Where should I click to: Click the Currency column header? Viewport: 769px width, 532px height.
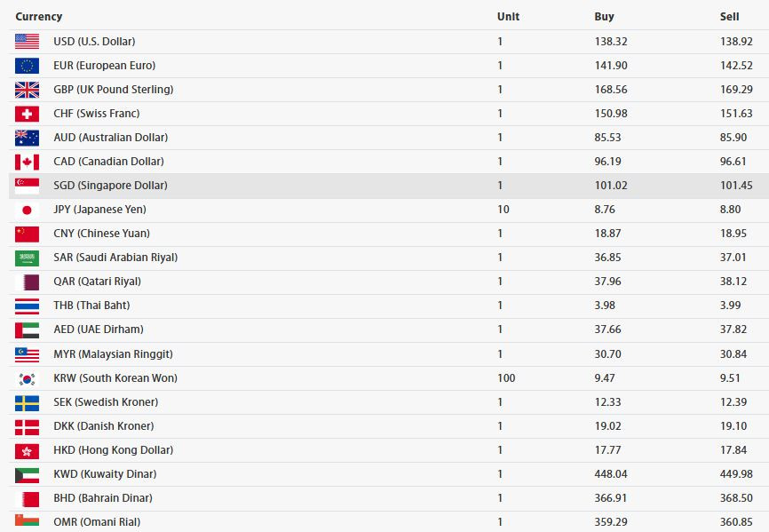[x=39, y=16]
